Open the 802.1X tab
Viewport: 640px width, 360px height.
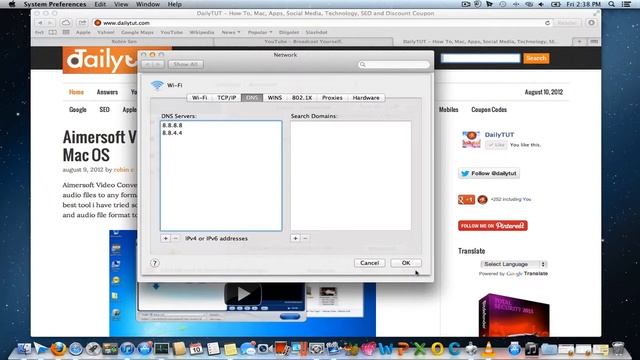coord(302,98)
